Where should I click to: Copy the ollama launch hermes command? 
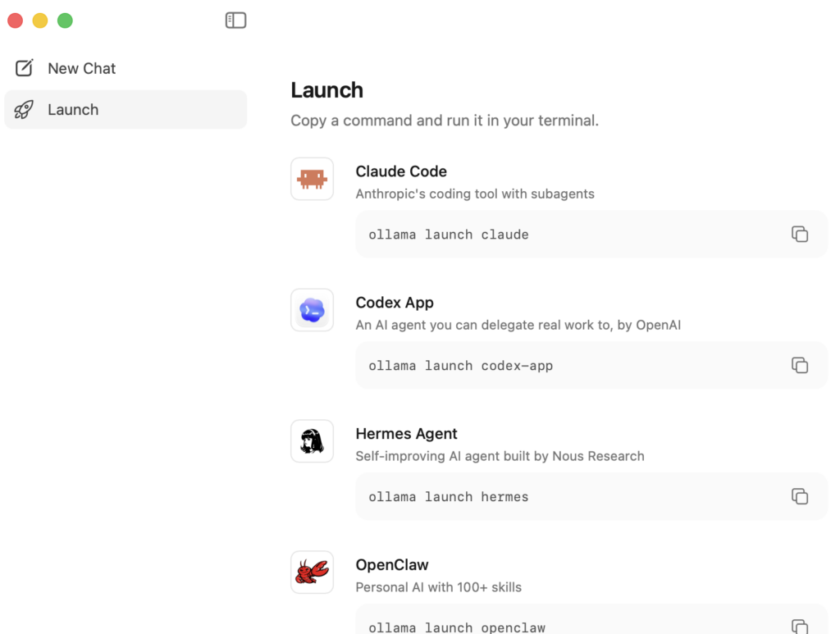799,496
